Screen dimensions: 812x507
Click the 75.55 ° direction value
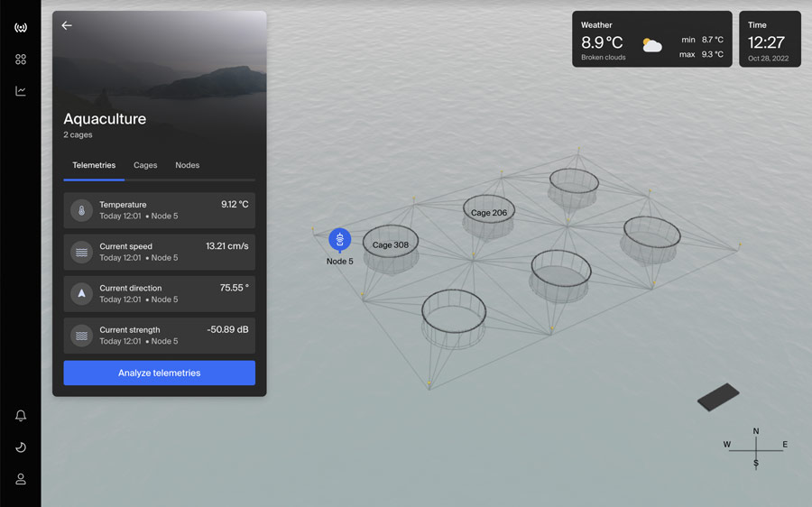(234, 288)
